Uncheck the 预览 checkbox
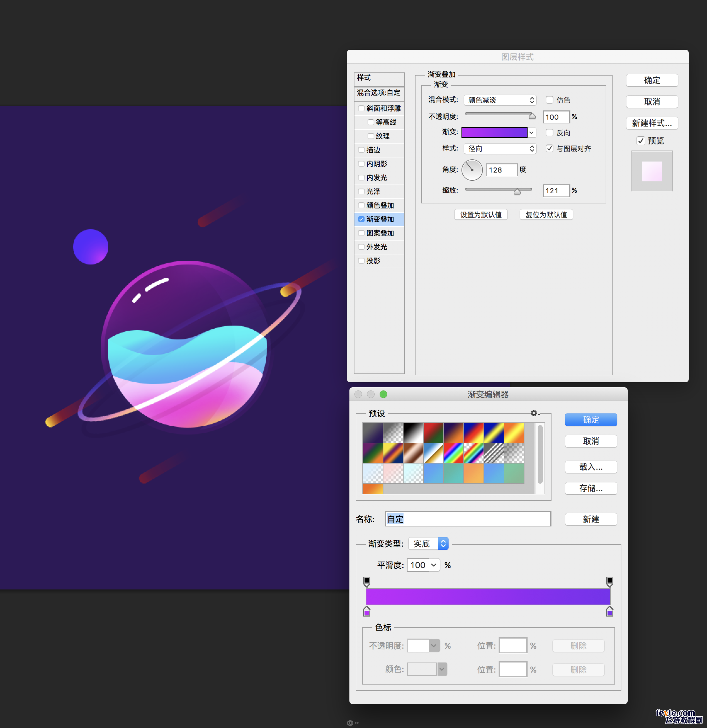 [640, 140]
